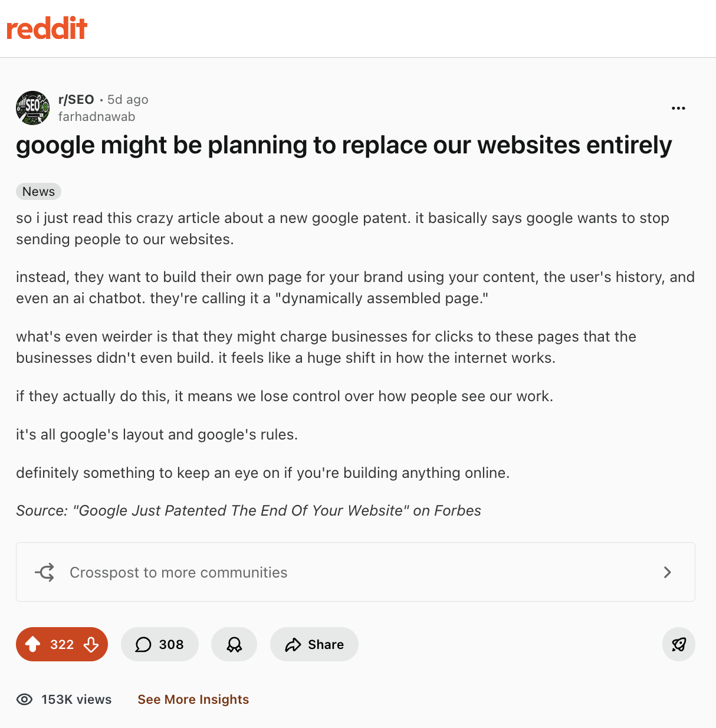
Task: Select the News flair tag
Action: [38, 191]
